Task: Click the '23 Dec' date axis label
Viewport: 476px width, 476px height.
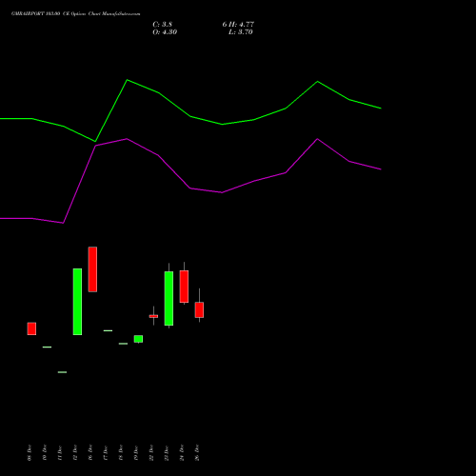Action: (x=167, y=453)
